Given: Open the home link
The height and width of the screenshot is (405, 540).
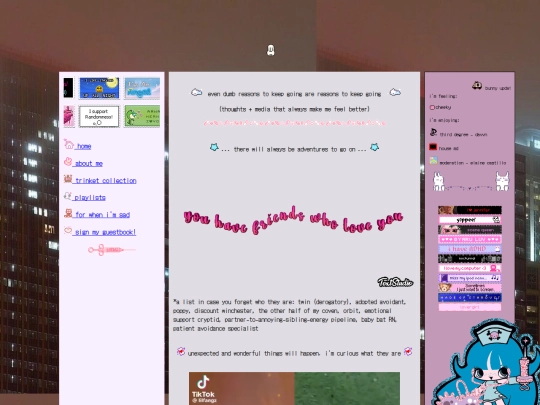Looking at the screenshot, I should click(84, 146).
